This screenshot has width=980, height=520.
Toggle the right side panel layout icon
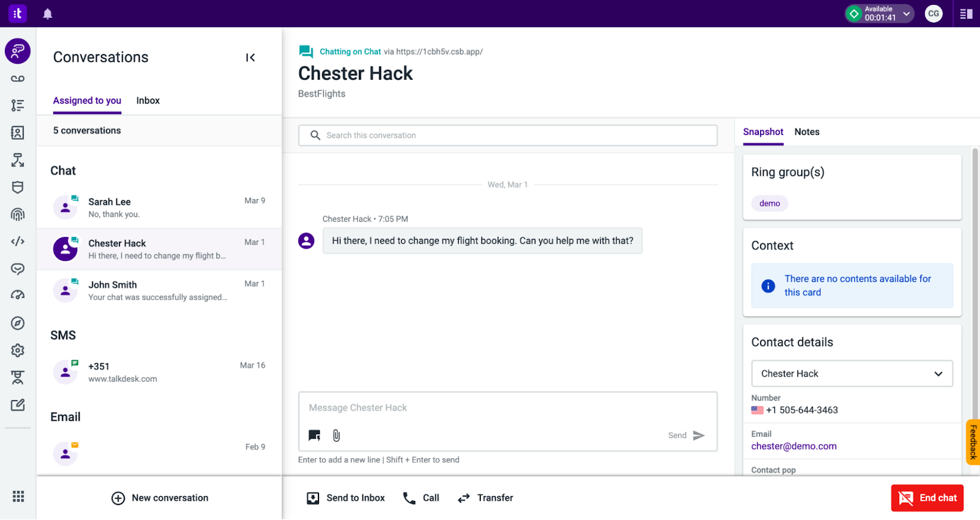[966, 13]
